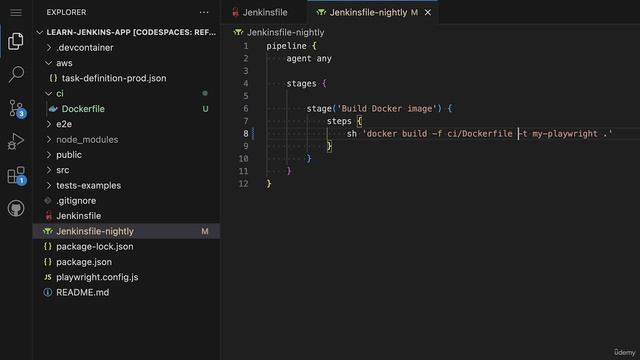The height and width of the screenshot is (360, 640).
Task: Expand the .devcontainer folder
Action: 49,48
